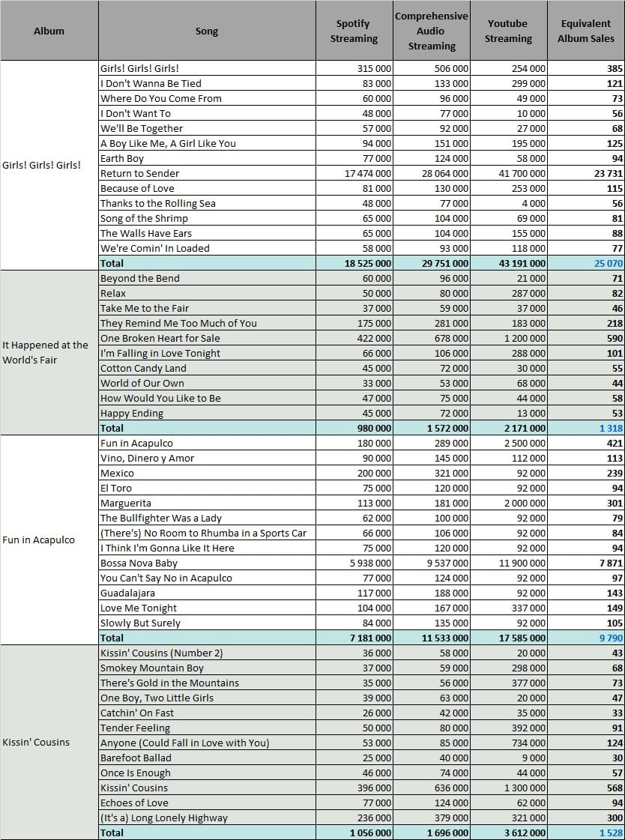Select the 'Tender Feeling' song cell

[207, 728]
